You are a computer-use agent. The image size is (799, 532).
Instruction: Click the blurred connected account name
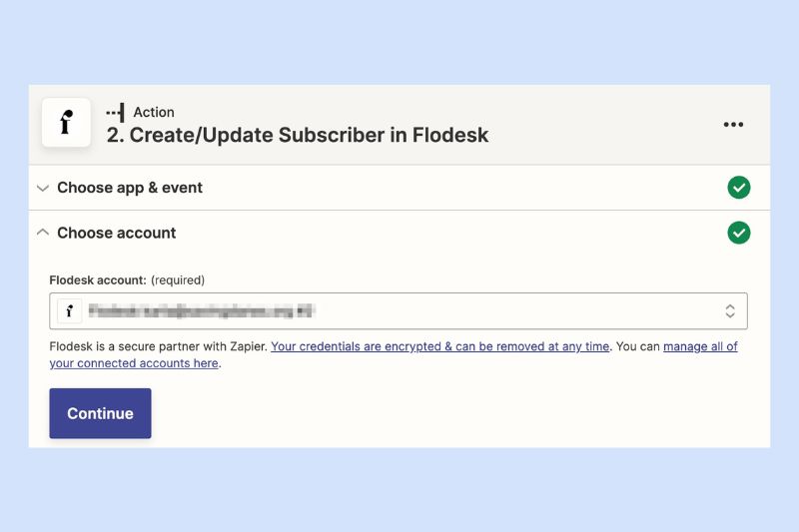(202, 310)
